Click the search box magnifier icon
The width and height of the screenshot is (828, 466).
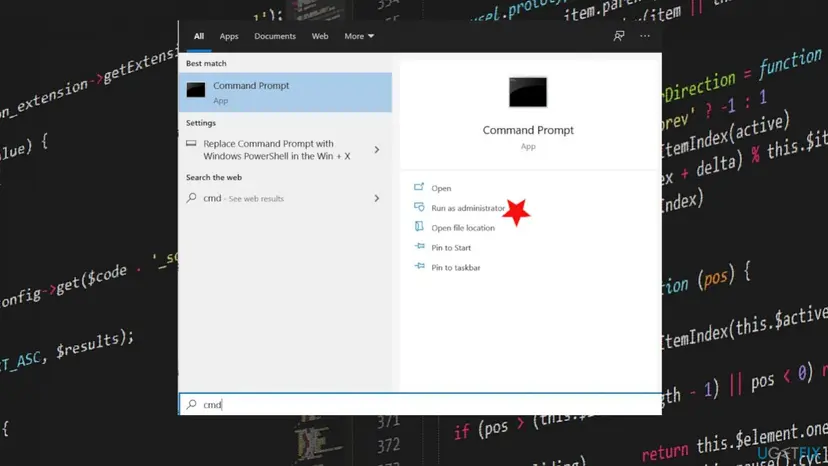pyautogui.click(x=191, y=404)
